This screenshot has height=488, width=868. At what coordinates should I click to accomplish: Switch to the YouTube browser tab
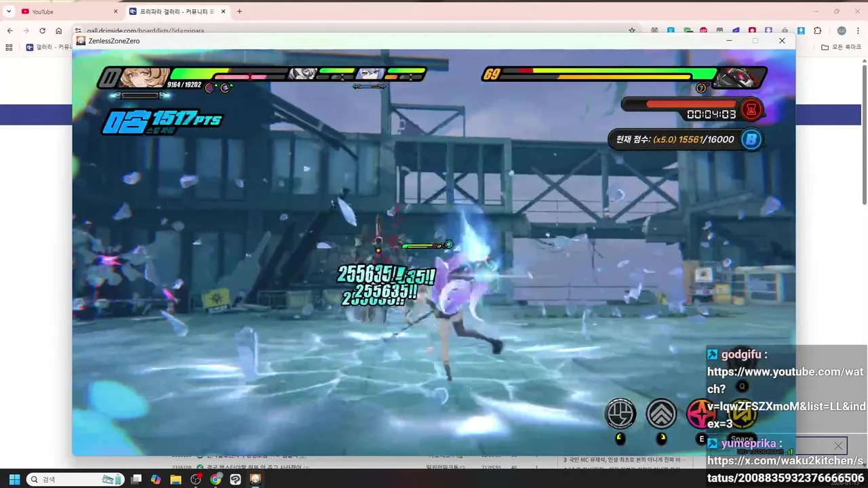tap(68, 12)
